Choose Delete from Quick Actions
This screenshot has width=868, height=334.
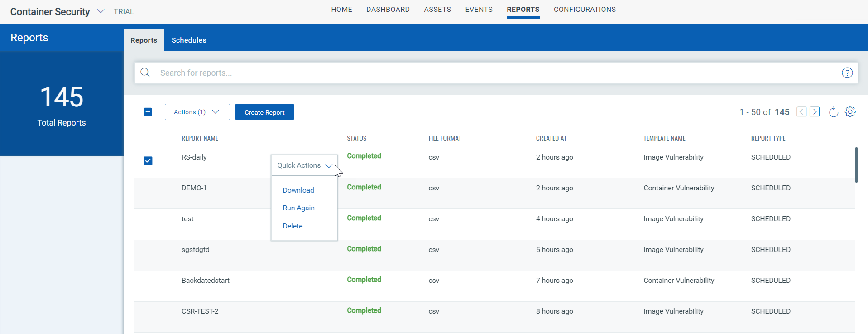(293, 226)
